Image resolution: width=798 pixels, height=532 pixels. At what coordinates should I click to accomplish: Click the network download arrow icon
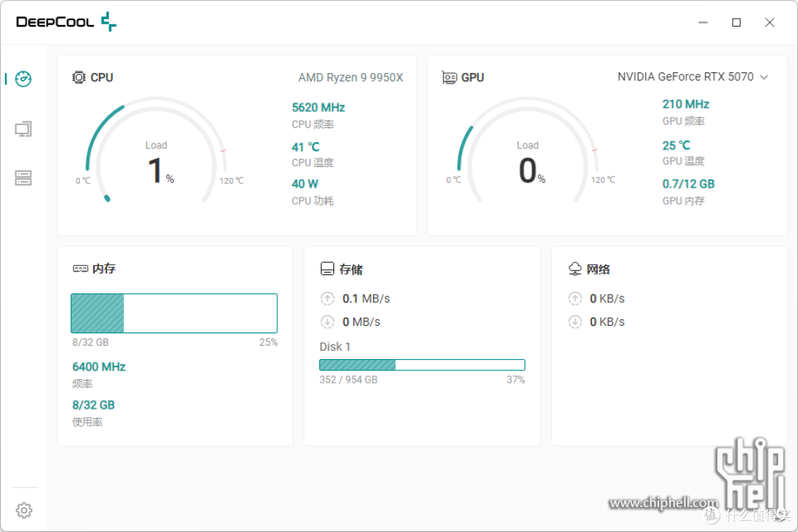575,321
